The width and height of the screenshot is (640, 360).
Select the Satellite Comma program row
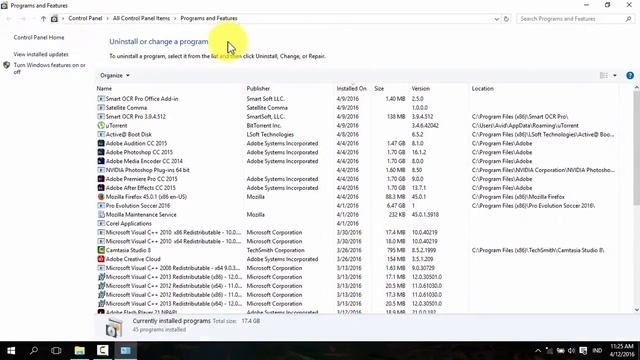coord(357,108)
